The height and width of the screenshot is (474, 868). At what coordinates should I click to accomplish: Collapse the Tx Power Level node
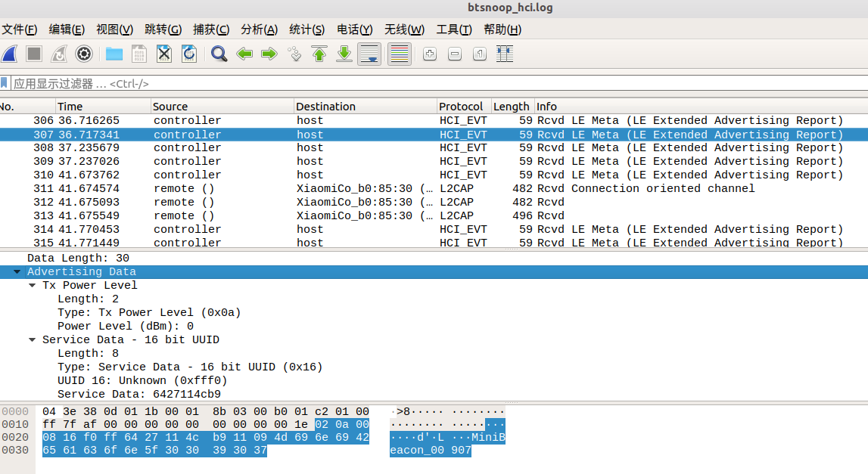[32, 286]
